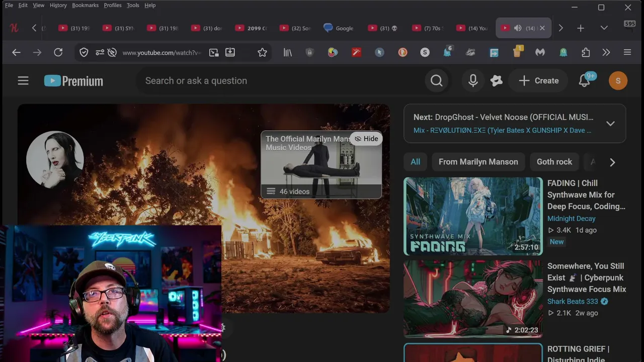Open the History menu

coord(58,5)
